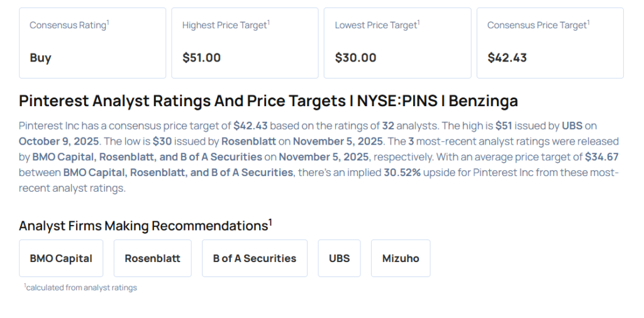The image size is (644, 318).
Task: Click the 'calculated from analyst ratings' footnote
Action: tap(80, 288)
